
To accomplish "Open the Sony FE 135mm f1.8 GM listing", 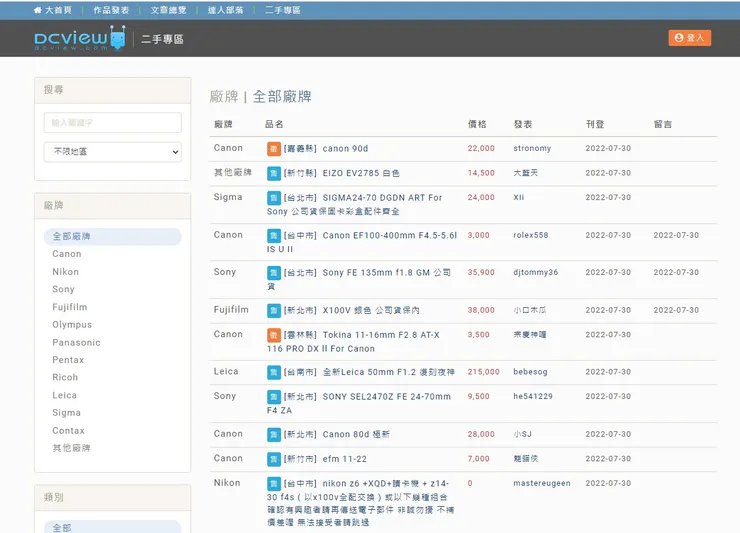I will tap(359, 279).
